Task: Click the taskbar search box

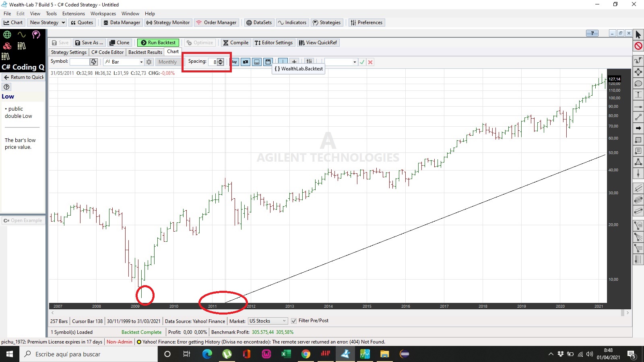Action: point(89,354)
